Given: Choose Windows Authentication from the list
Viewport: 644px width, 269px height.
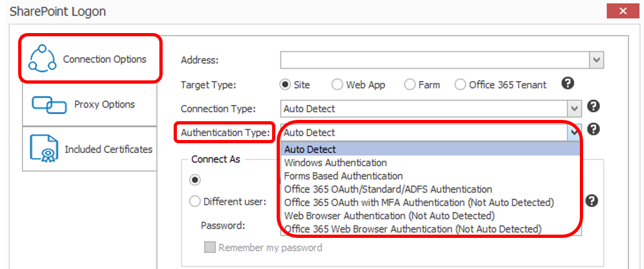Looking at the screenshot, I should click(x=336, y=163).
